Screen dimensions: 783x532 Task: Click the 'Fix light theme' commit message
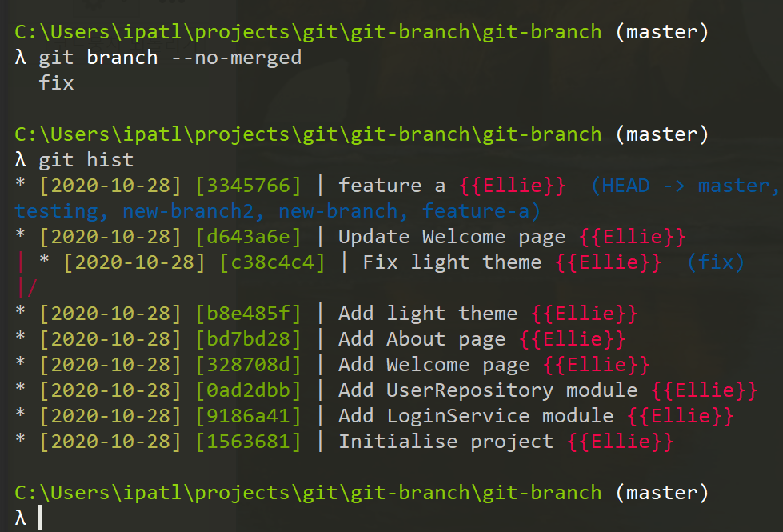pyautogui.click(x=452, y=262)
